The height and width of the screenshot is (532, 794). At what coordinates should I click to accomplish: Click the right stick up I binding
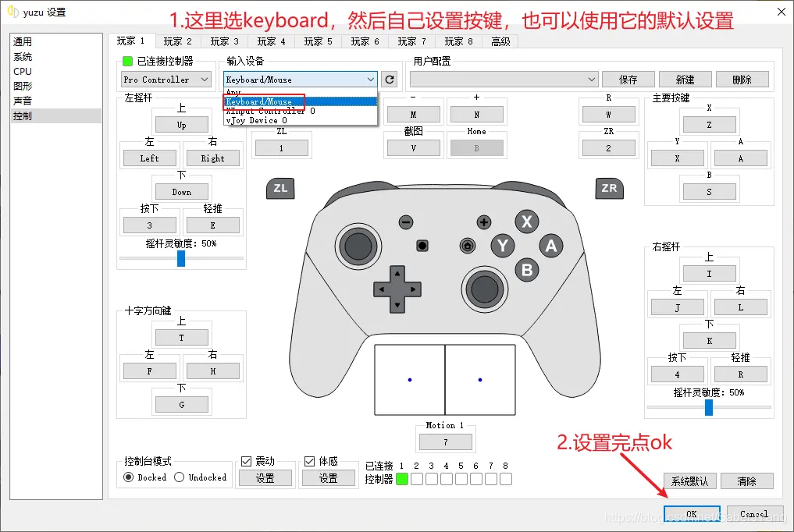(710, 274)
